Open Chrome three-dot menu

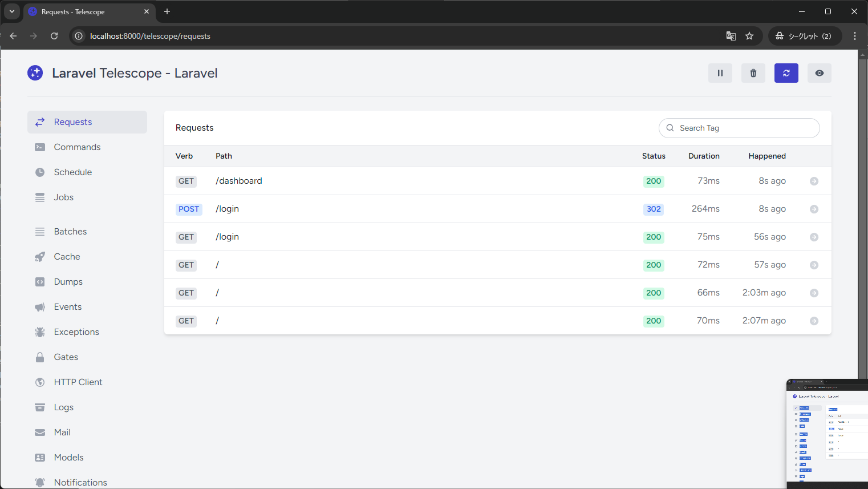point(855,36)
